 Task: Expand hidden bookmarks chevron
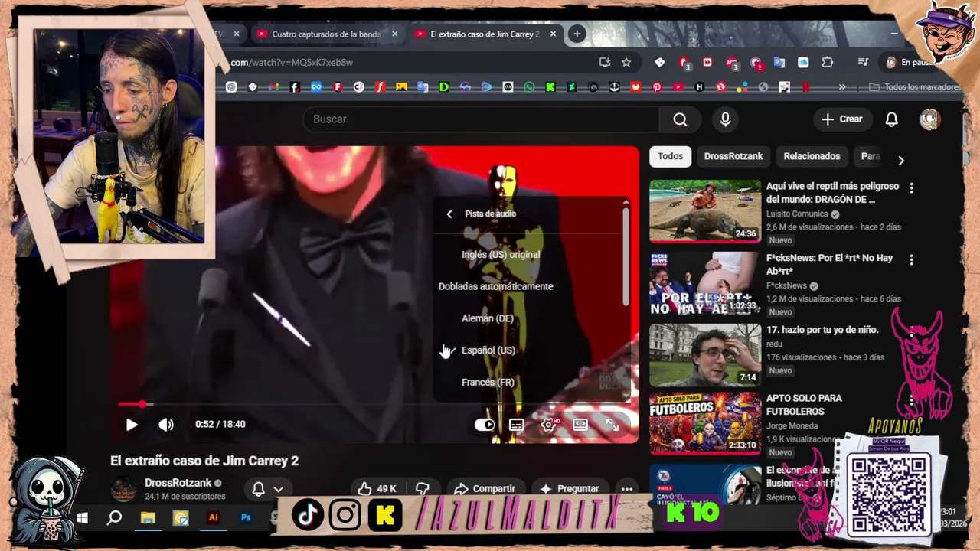coord(842,87)
